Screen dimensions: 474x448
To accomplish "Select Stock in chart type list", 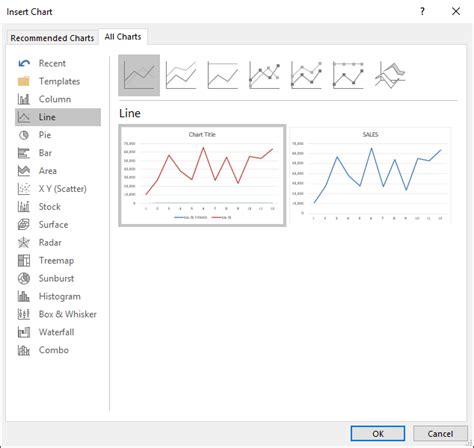I will coord(58,207).
